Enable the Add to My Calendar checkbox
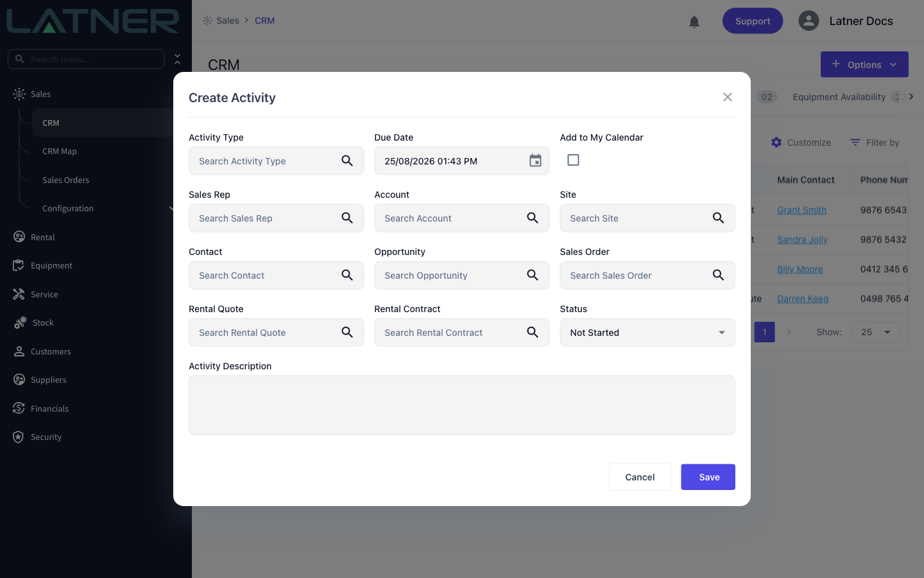This screenshot has height=578, width=924. click(x=573, y=160)
